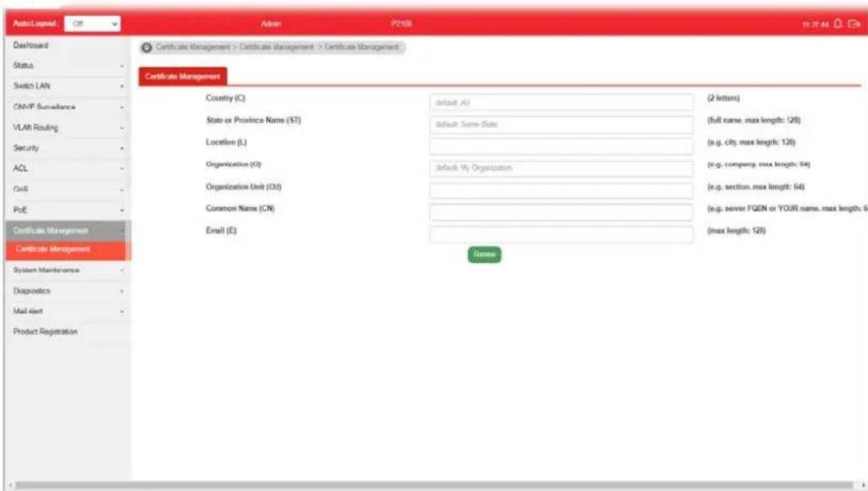This screenshot has height=491, width=868.
Task: Expand the System Maintenance menu
Action: 68,270
